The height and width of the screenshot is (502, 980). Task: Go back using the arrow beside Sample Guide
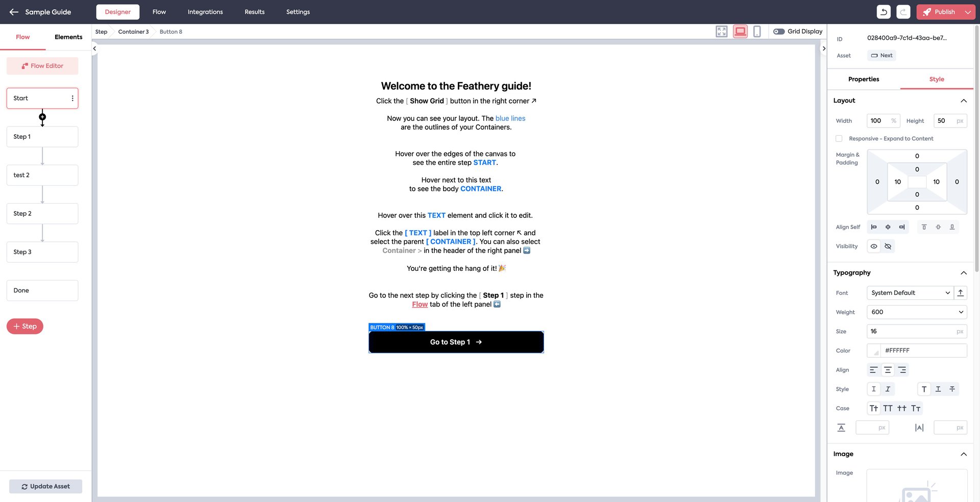coord(14,12)
